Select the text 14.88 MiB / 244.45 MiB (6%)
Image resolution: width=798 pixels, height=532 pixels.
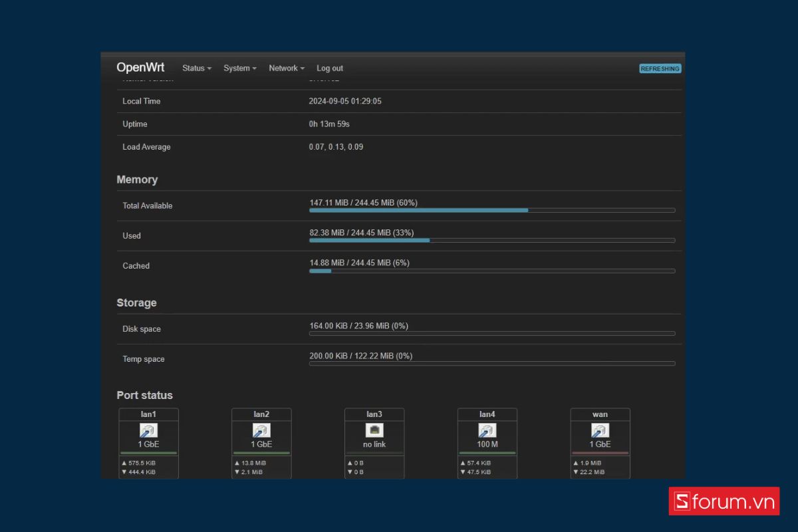click(360, 263)
